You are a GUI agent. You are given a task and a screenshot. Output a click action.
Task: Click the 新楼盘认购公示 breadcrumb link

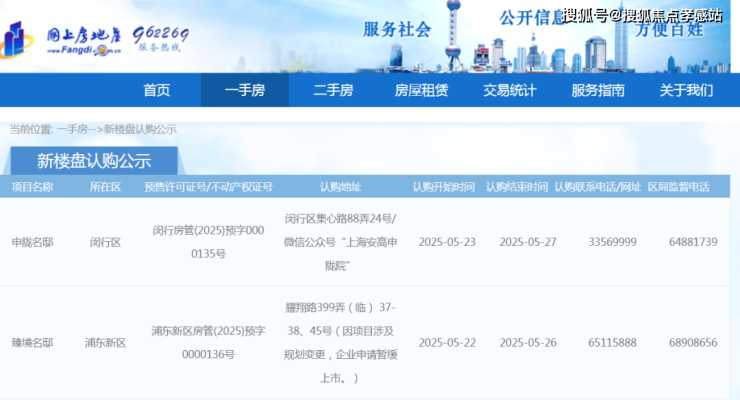[x=140, y=129]
